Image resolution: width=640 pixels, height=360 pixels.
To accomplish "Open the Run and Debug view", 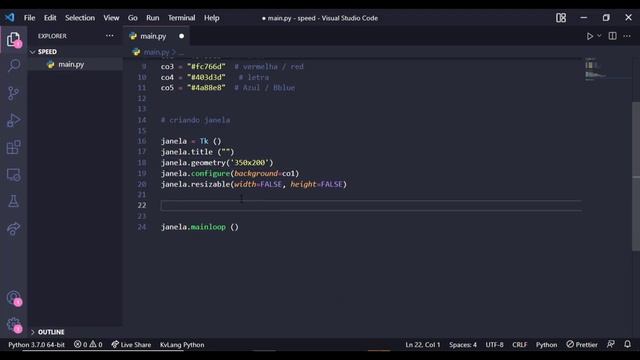I will pyautogui.click(x=13, y=120).
